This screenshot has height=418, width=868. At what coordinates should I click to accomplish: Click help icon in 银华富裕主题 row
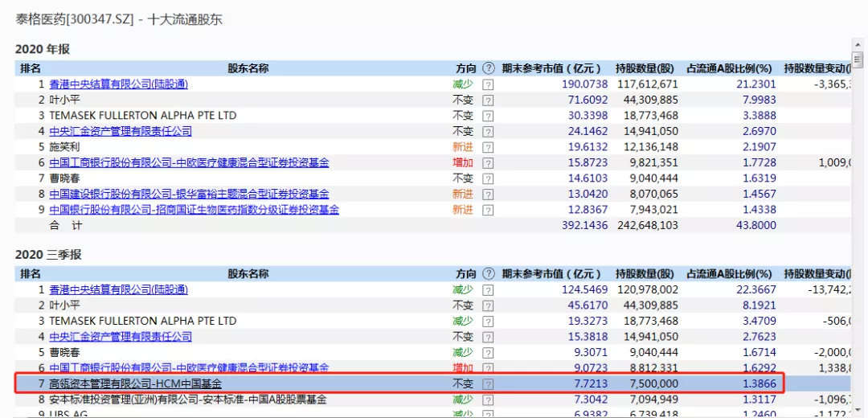coord(488,195)
